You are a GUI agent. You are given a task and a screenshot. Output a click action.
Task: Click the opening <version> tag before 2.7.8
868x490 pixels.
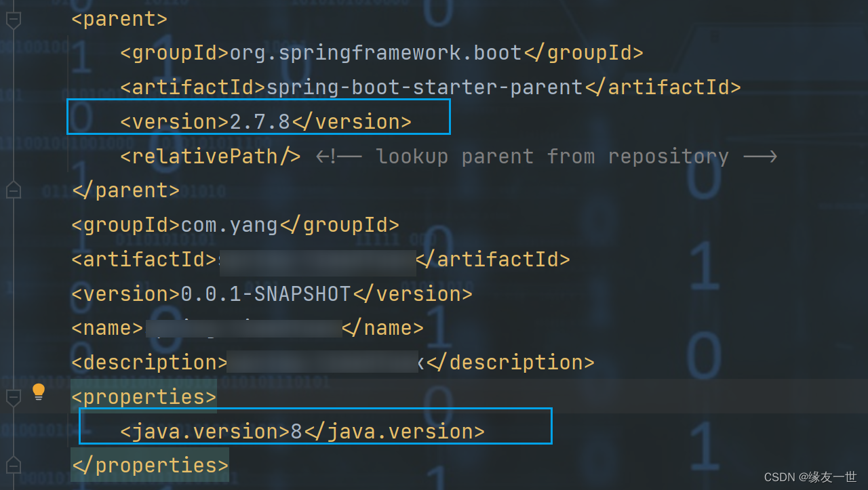175,122
